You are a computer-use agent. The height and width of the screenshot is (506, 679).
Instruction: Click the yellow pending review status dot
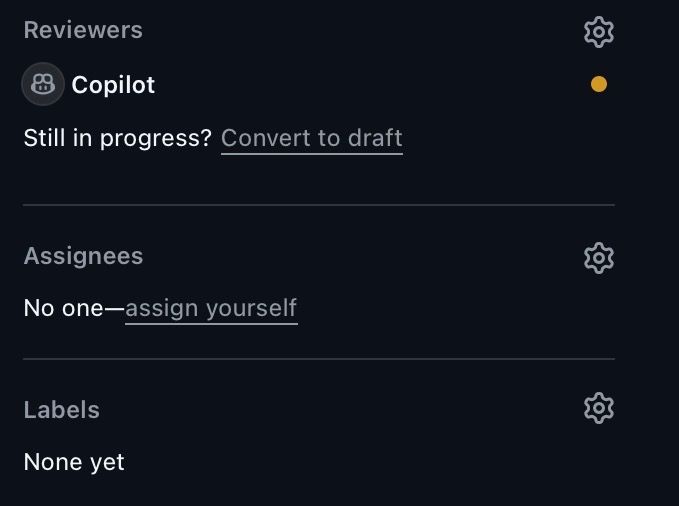598,85
